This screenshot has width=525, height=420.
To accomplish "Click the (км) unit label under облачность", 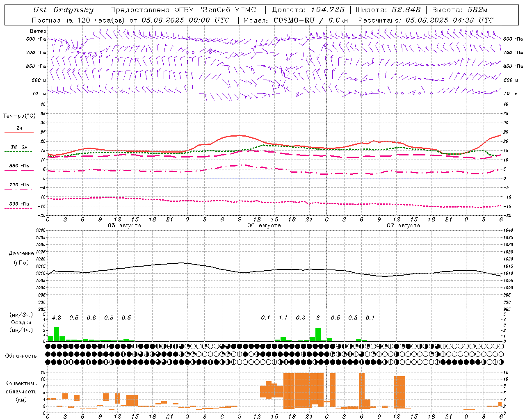I will pyautogui.click(x=21, y=399).
